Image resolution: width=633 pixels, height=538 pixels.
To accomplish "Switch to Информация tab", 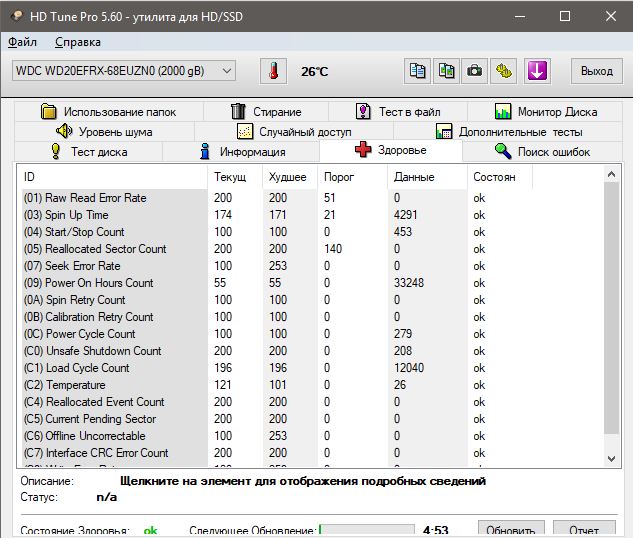I will (241, 152).
